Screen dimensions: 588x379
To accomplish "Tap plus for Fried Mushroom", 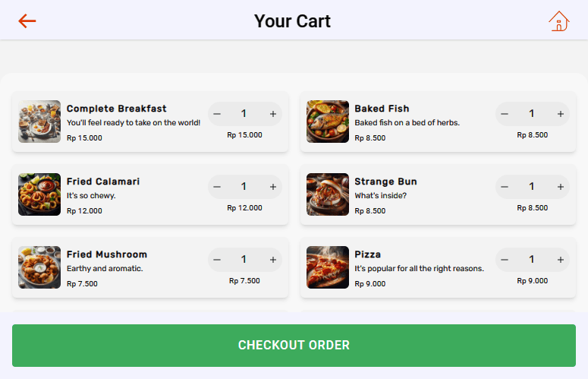I will [272, 260].
